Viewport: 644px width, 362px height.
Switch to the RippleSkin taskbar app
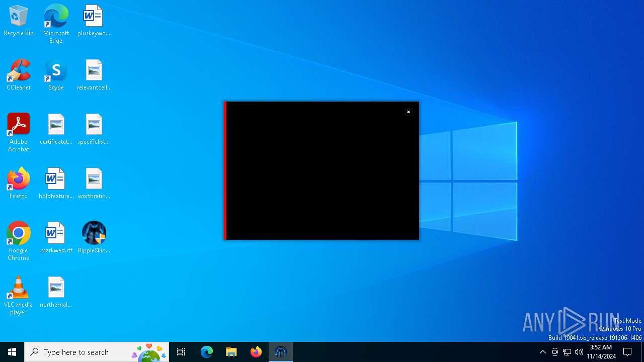tap(281, 352)
